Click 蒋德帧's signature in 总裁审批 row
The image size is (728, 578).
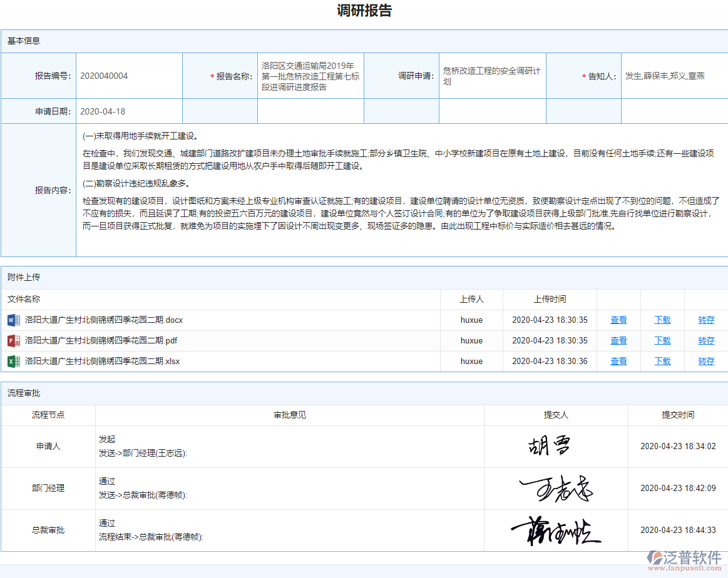click(555, 530)
